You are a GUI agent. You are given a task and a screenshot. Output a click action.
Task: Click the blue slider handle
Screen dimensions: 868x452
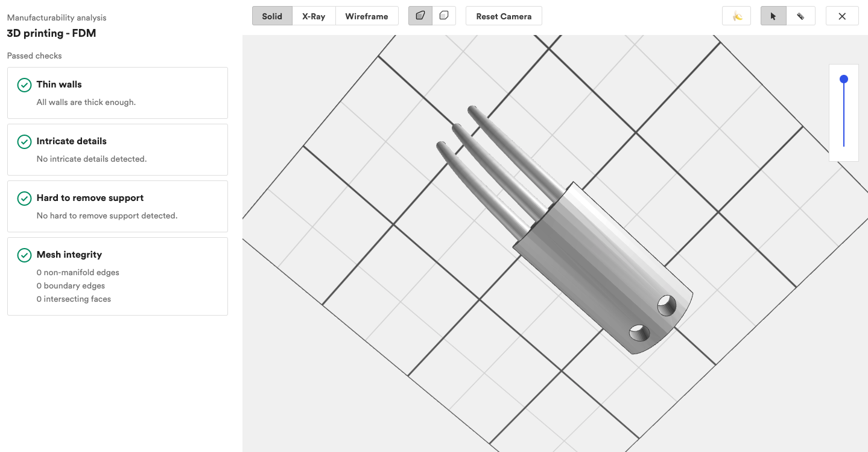click(x=844, y=79)
